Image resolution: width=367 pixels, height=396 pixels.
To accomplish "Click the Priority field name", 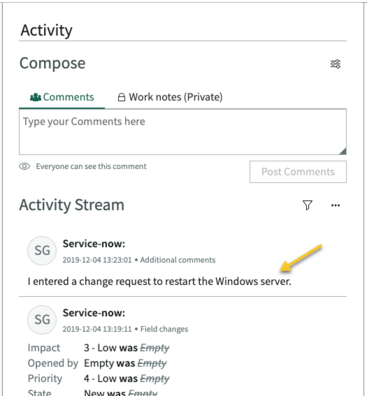I will (45, 379).
